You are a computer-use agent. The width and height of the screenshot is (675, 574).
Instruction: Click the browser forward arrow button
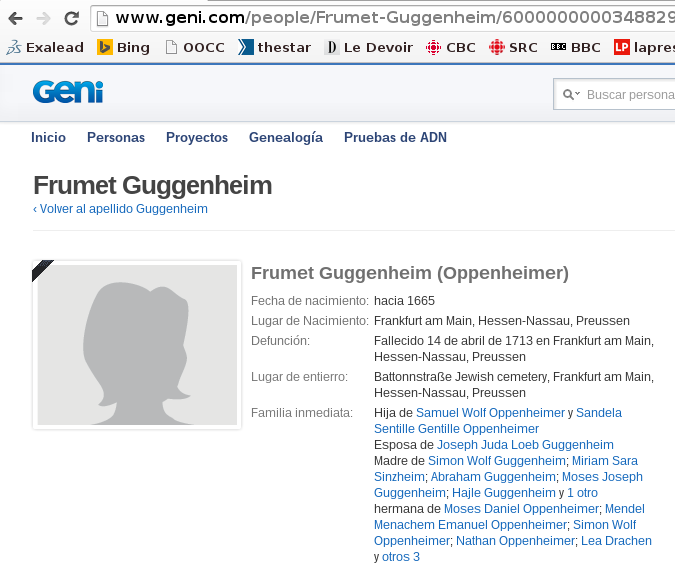(43, 18)
